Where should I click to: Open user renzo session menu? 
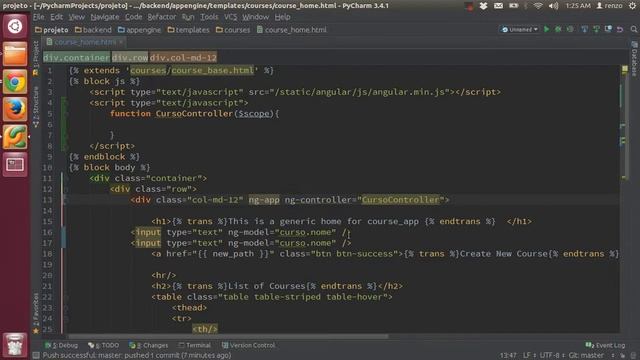click(609, 6)
